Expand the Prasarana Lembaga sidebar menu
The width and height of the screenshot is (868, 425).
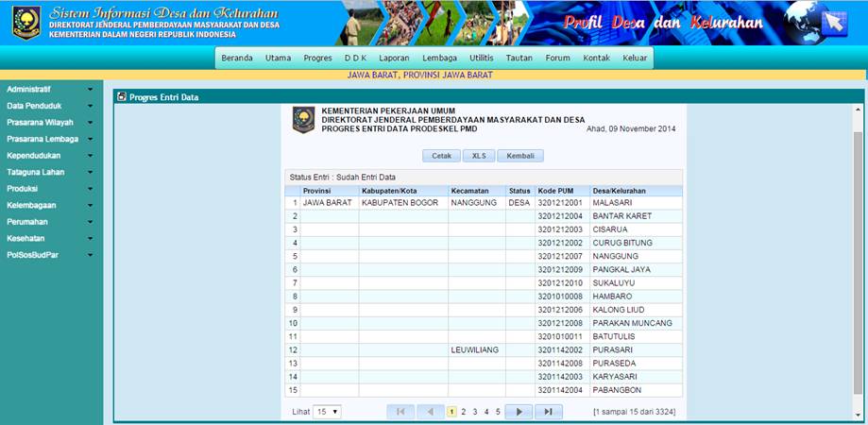coord(50,139)
